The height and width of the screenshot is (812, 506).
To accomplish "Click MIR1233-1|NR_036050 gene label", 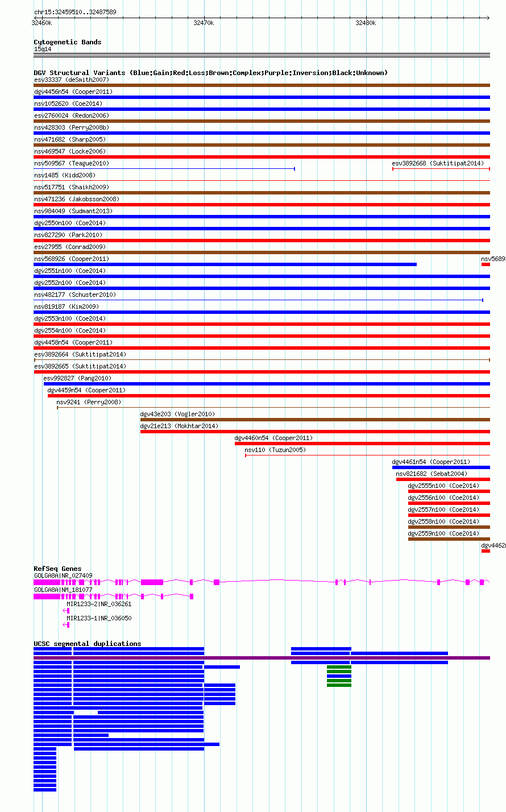I will 99,618.
